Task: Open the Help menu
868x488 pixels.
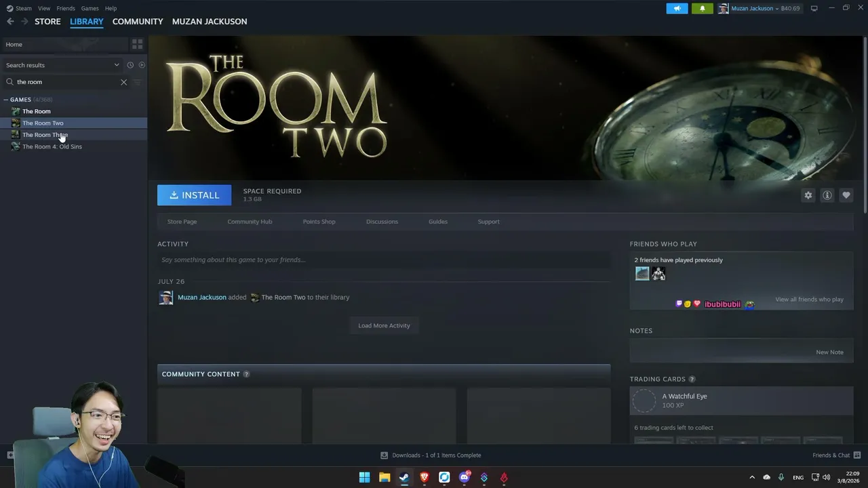Action: 111,8
